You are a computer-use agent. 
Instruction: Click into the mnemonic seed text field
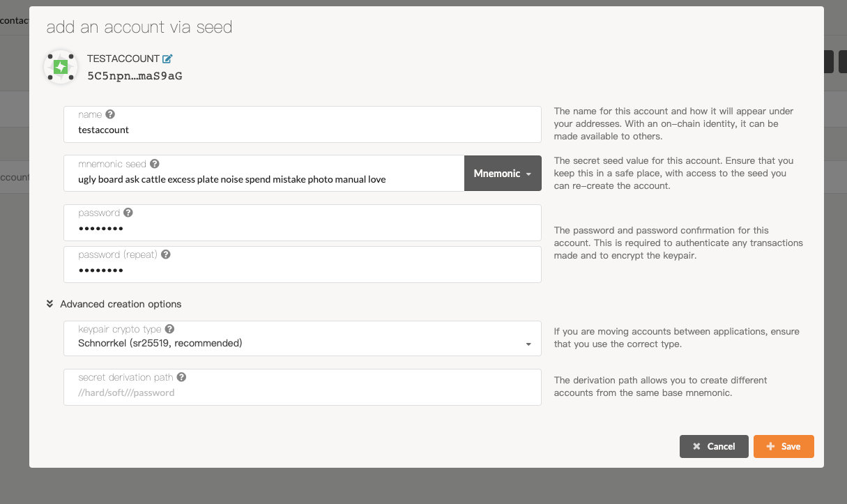coord(265,179)
